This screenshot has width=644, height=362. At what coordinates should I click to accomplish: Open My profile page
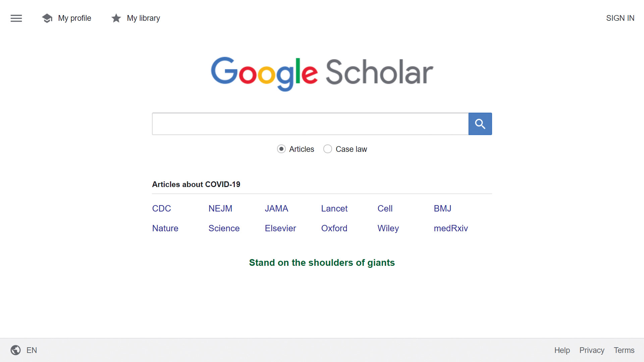point(74,18)
